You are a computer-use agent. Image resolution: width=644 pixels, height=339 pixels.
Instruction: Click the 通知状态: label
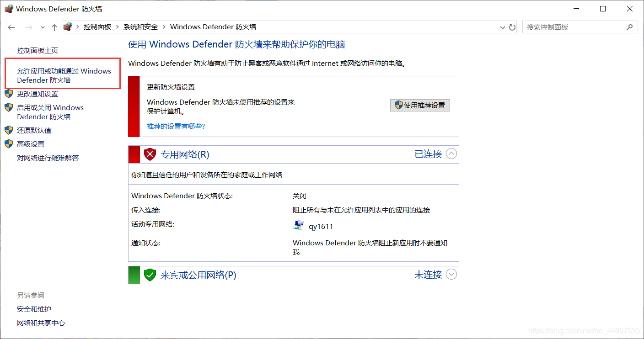point(146,243)
